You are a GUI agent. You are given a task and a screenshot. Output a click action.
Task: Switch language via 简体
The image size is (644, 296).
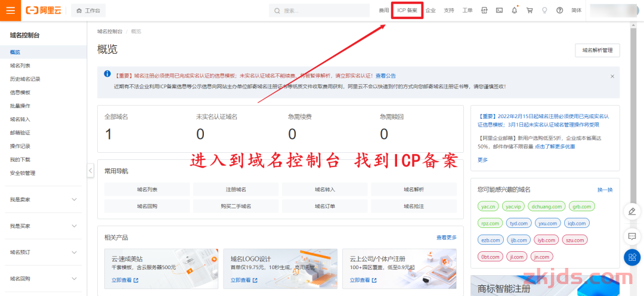click(576, 11)
